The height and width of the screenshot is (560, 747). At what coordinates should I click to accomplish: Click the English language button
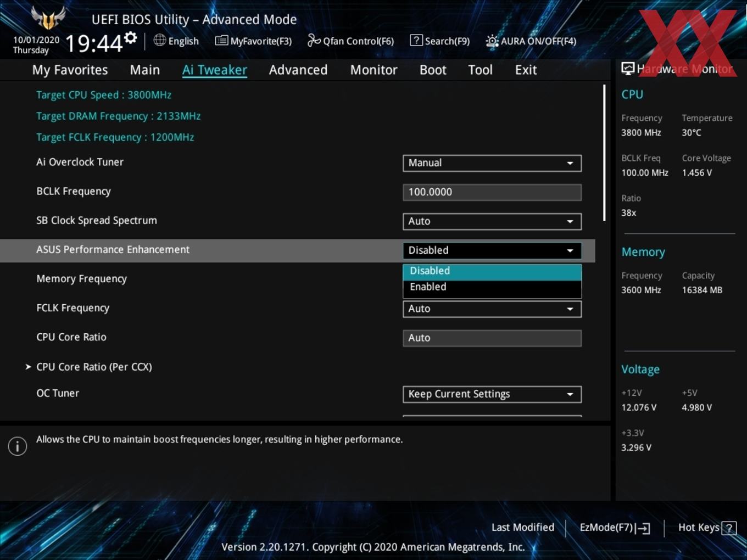click(176, 41)
